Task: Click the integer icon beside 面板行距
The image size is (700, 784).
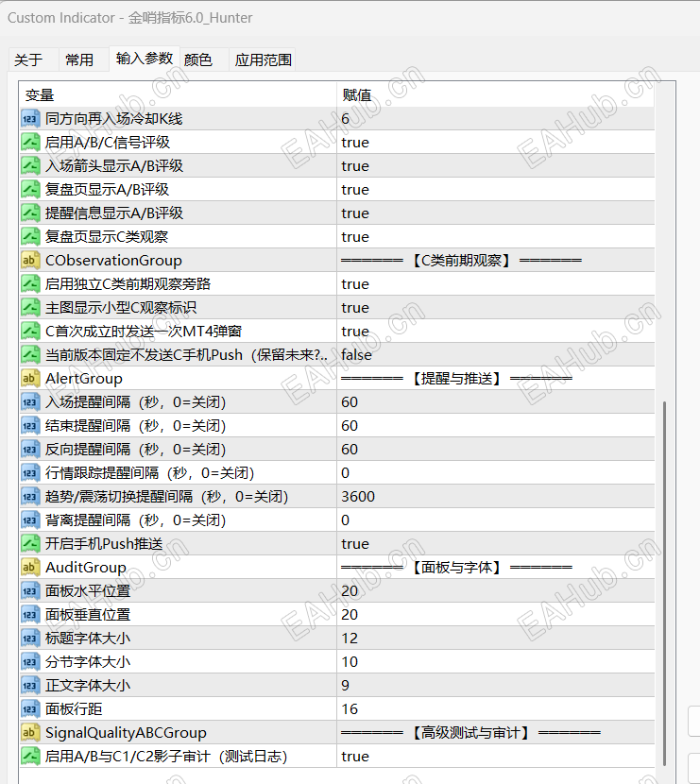Action: [30, 709]
